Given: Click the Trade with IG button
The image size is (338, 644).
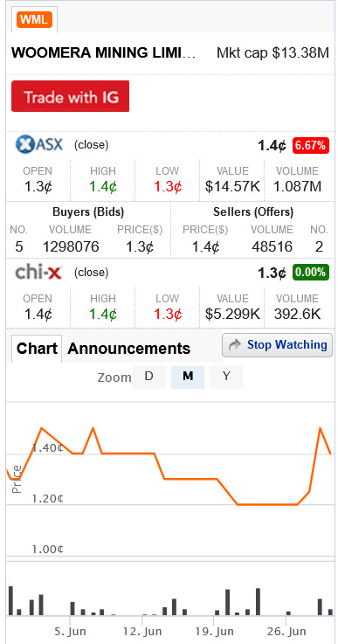Looking at the screenshot, I should (x=70, y=96).
